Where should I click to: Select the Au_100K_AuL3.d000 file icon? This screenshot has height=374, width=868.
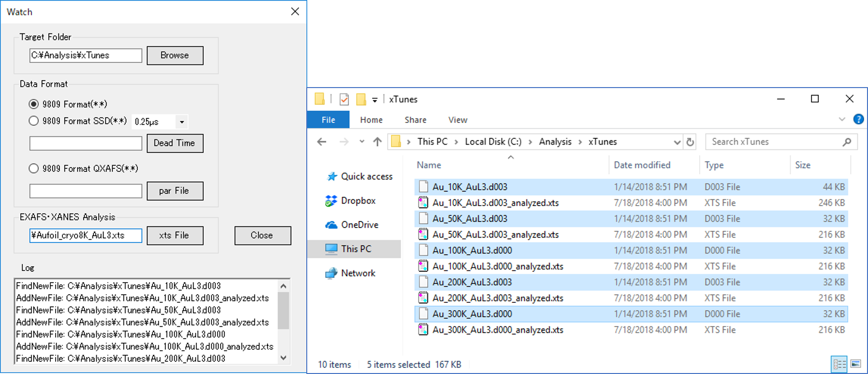[423, 250]
